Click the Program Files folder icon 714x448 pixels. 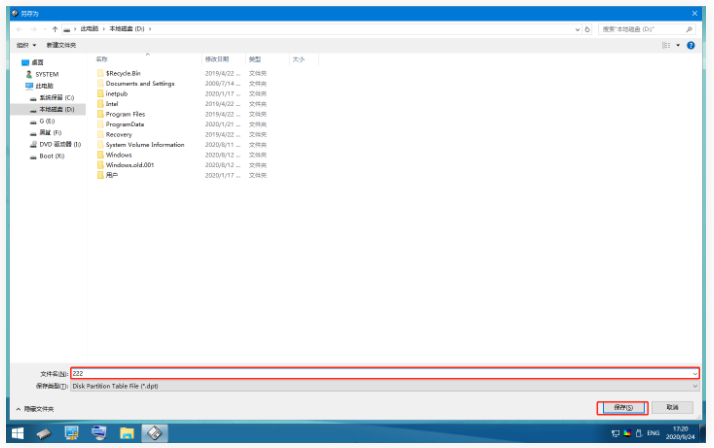point(100,114)
